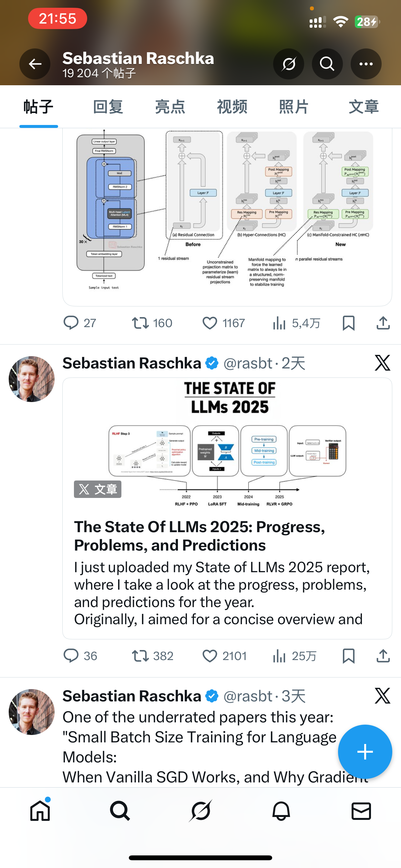Image resolution: width=401 pixels, height=868 pixels.
Task: Tap the back arrow button
Action: pyautogui.click(x=35, y=64)
